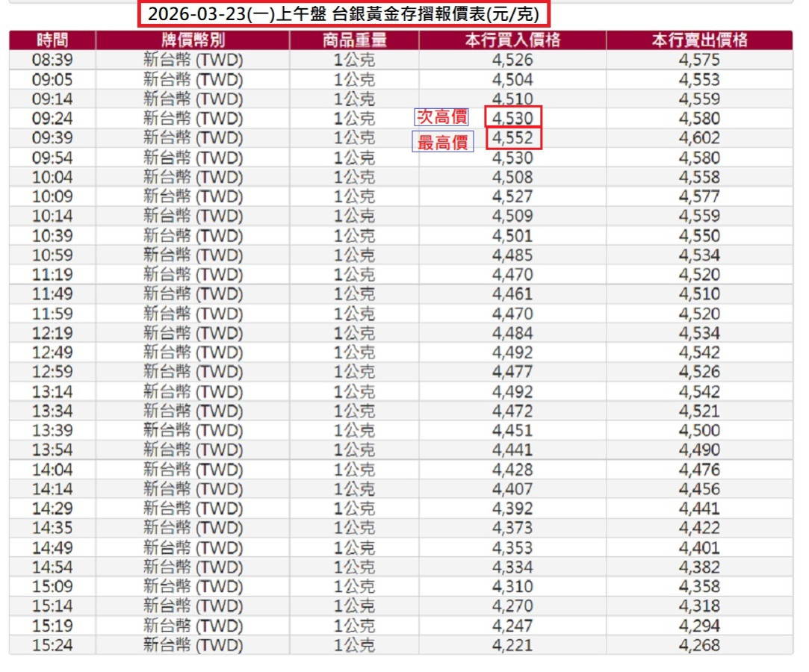Select the final buy price 4,221
This screenshot has width=809, height=672.
point(513,644)
